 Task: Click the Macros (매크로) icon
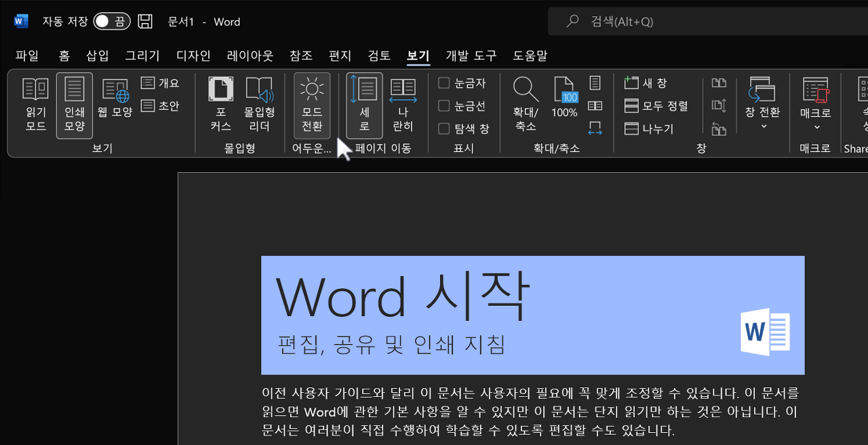pyautogui.click(x=816, y=90)
